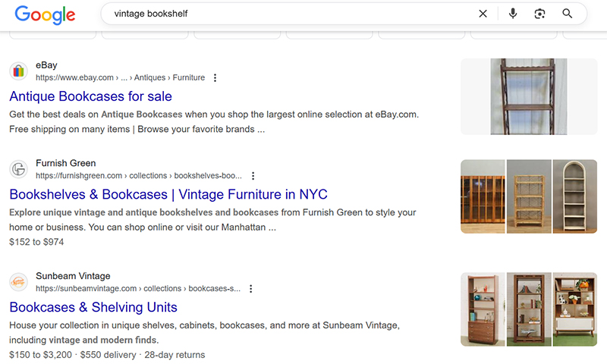Start voice search with microphone

pyautogui.click(x=513, y=14)
